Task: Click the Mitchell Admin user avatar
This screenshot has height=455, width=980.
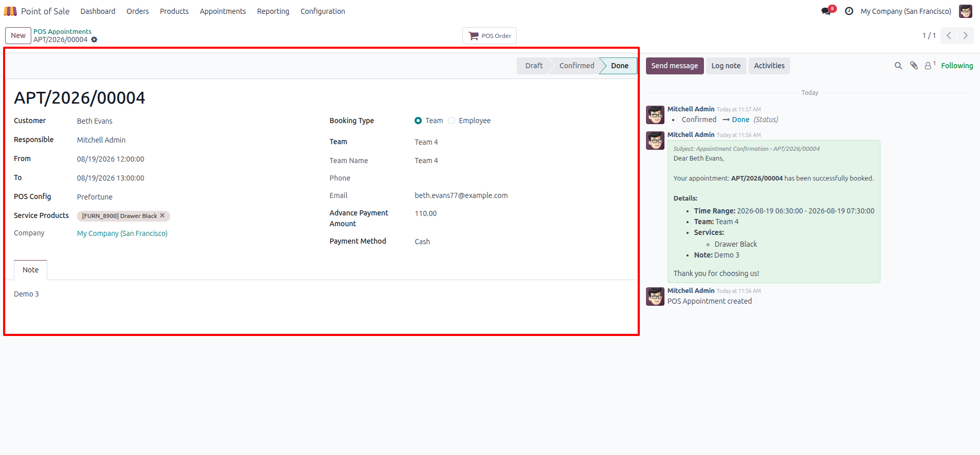Action: pyautogui.click(x=966, y=11)
